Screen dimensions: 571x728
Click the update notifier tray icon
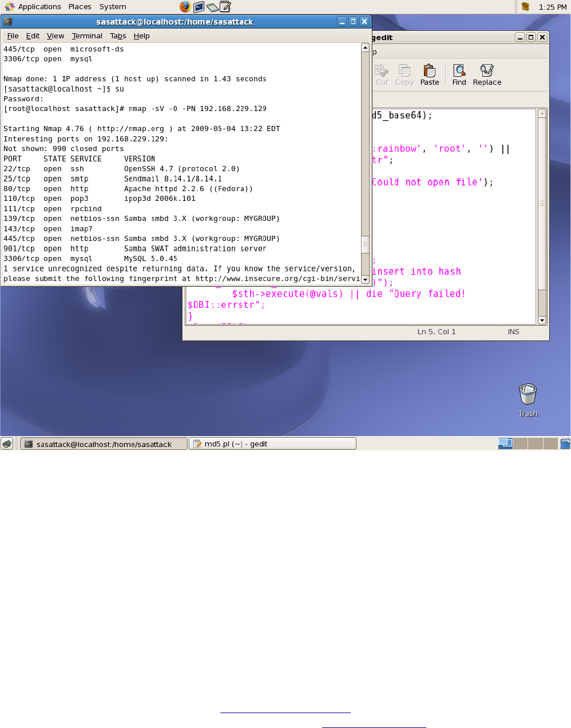[525, 7]
